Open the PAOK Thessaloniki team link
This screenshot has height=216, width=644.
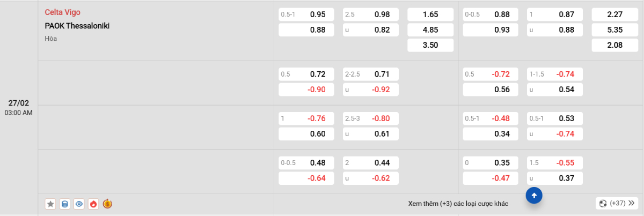pyautogui.click(x=77, y=25)
